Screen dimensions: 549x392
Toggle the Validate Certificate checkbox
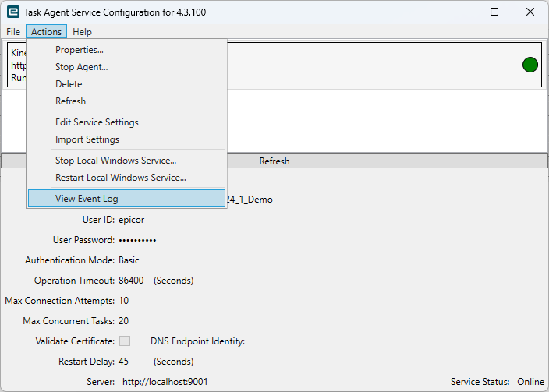coord(125,341)
